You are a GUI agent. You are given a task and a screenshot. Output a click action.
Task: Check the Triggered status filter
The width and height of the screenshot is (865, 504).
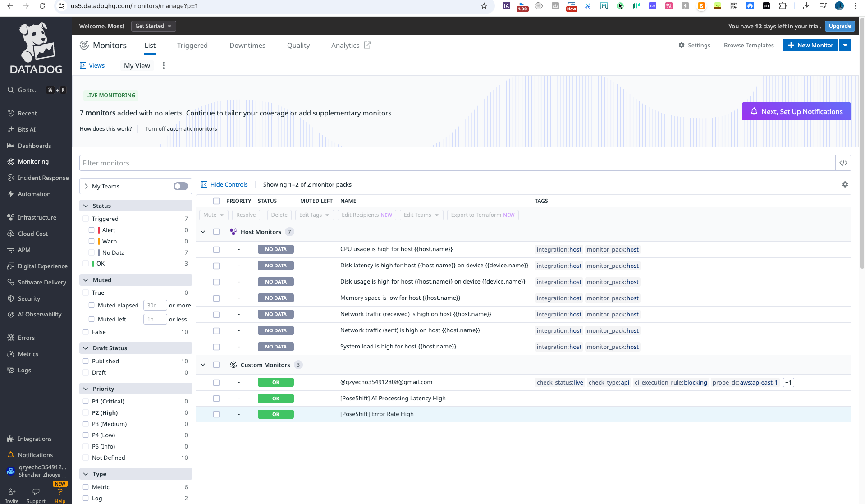tap(86, 219)
